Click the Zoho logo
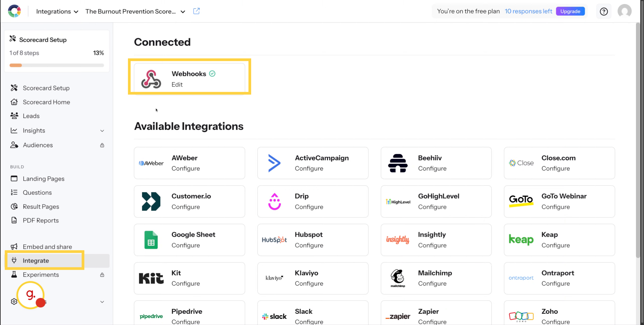Image resolution: width=644 pixels, height=325 pixels. click(521, 317)
